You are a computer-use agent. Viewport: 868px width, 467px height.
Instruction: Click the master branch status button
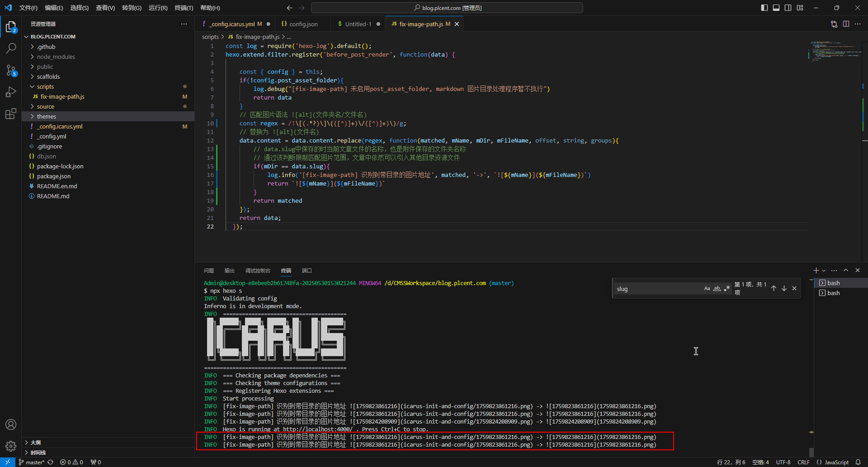click(32, 462)
